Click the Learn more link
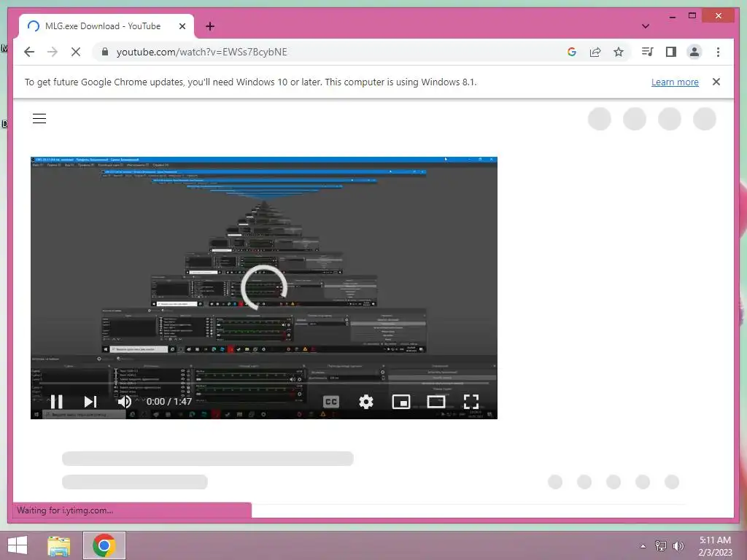 pyautogui.click(x=675, y=82)
